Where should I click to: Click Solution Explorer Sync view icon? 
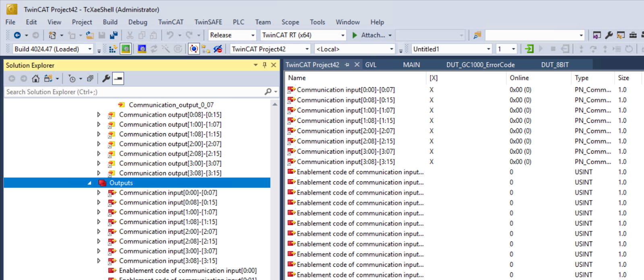click(48, 78)
